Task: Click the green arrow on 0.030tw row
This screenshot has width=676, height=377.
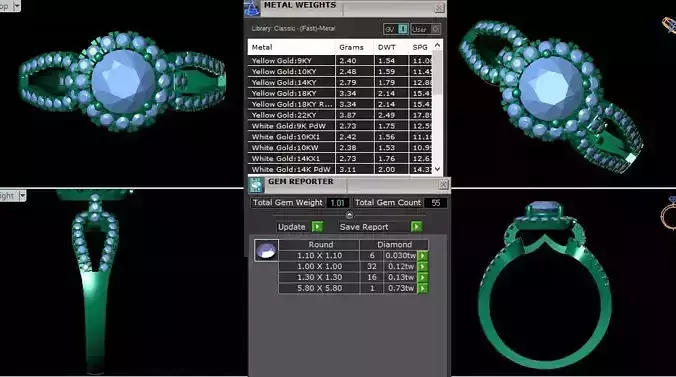Action: (422, 256)
